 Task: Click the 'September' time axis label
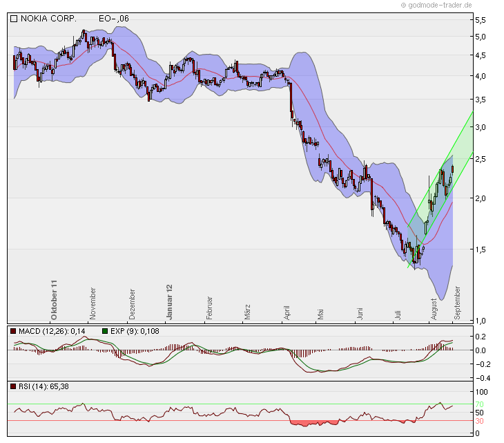click(x=457, y=303)
